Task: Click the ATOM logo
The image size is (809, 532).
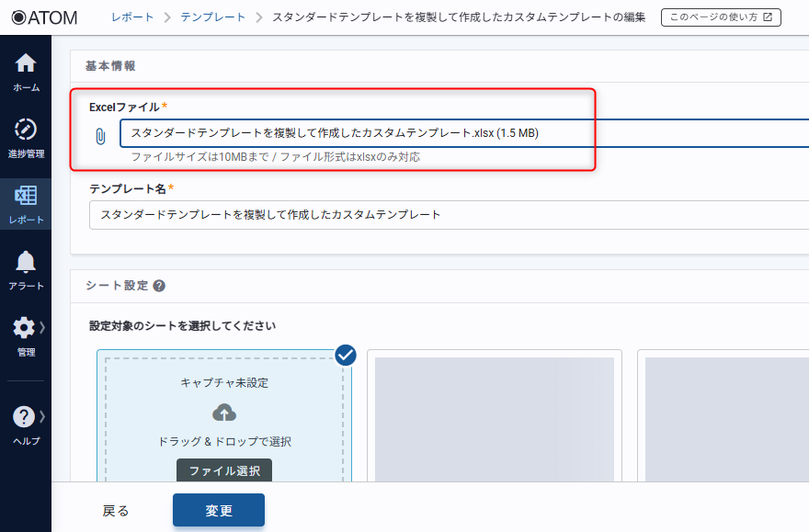Action: pyautogui.click(x=44, y=17)
